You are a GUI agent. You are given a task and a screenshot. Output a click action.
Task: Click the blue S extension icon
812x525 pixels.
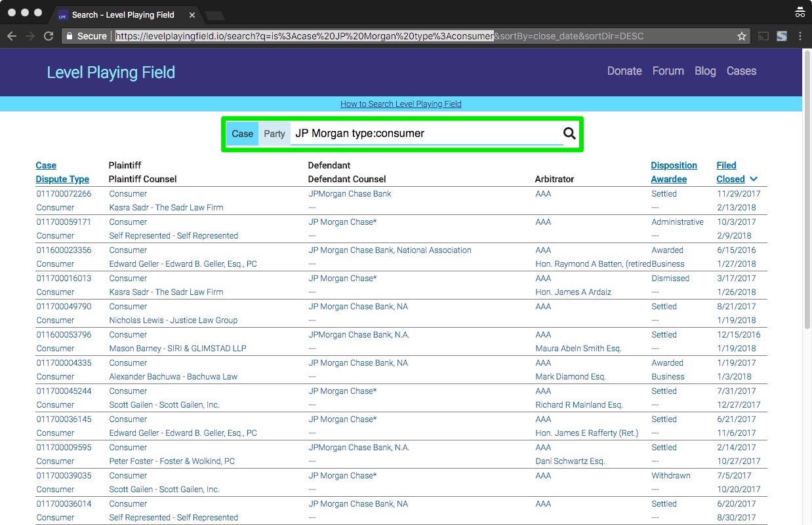pos(782,37)
